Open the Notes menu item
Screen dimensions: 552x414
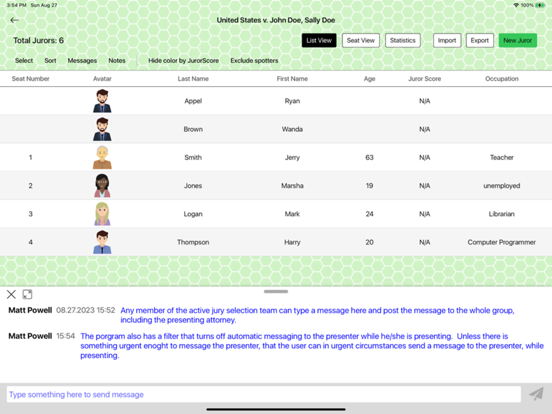(117, 61)
